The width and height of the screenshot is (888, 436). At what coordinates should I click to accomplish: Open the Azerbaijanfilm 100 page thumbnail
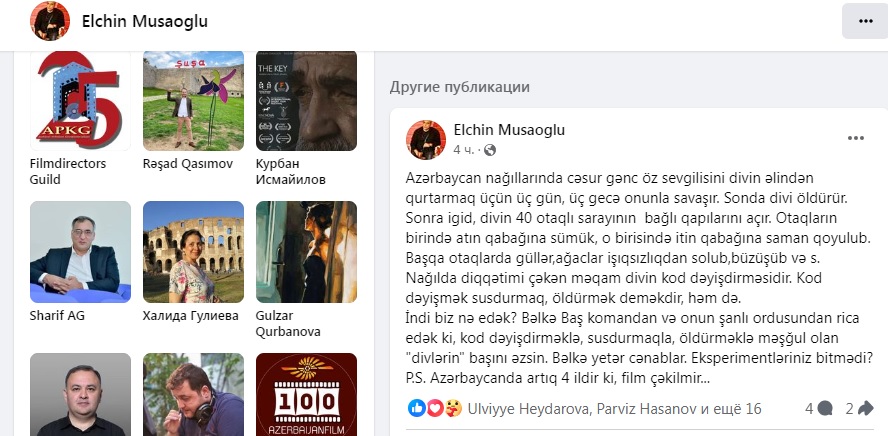click(306, 395)
